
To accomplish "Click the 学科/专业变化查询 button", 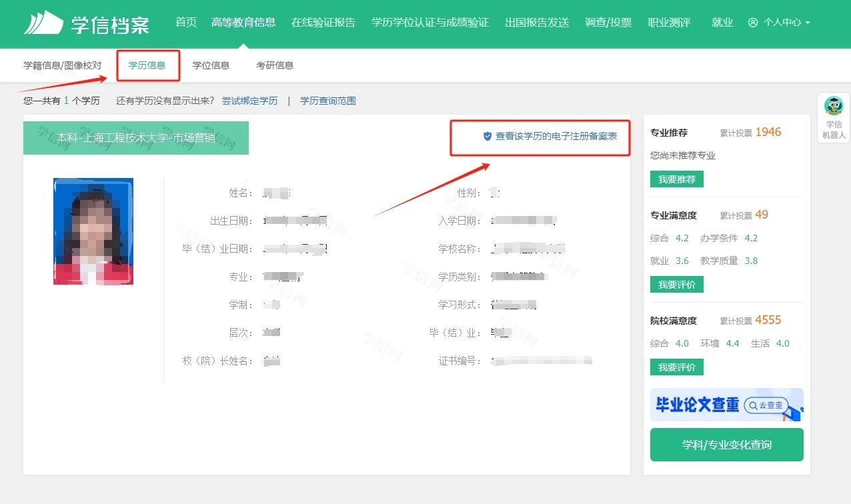I will pos(727,445).
